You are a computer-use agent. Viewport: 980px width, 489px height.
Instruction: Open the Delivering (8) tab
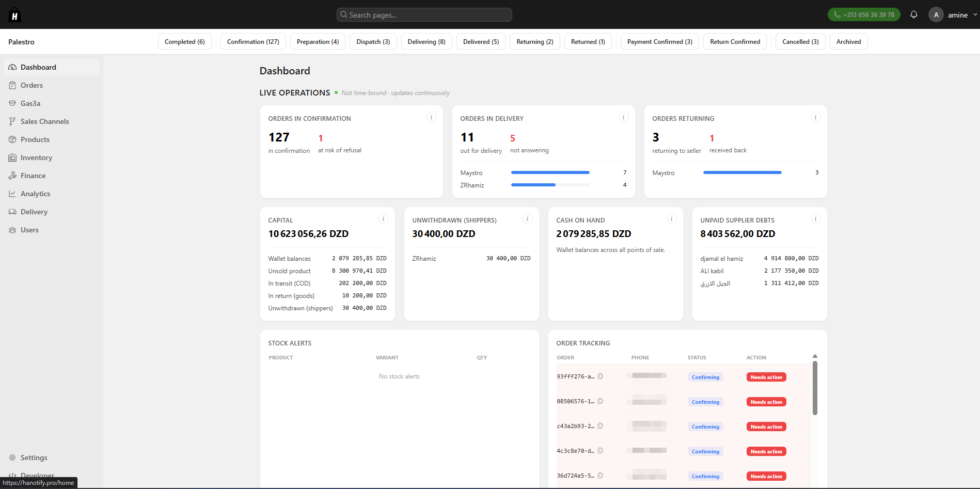click(x=426, y=41)
